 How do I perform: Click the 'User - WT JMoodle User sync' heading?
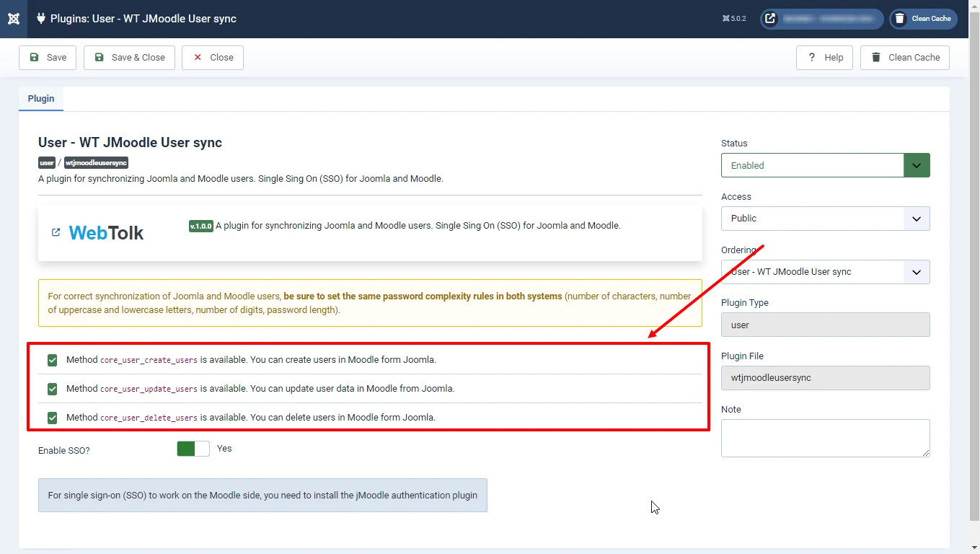[130, 143]
